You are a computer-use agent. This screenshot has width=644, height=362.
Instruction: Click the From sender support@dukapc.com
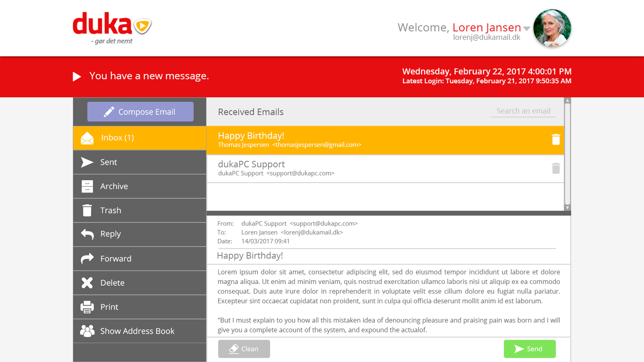pos(300,223)
